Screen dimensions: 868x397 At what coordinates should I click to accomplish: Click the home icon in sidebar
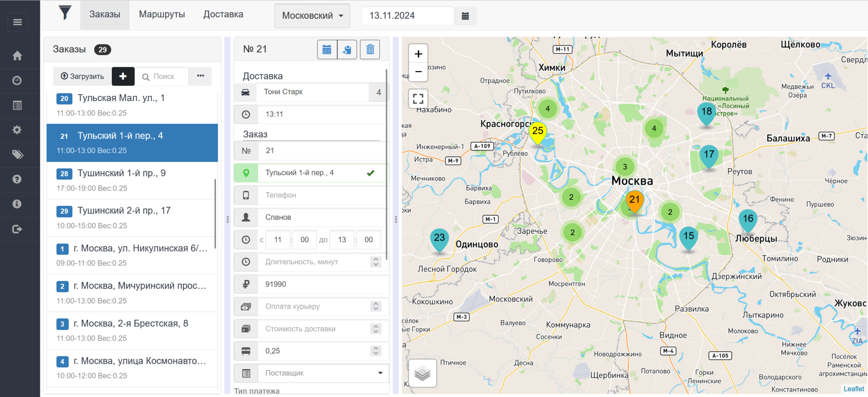17,56
